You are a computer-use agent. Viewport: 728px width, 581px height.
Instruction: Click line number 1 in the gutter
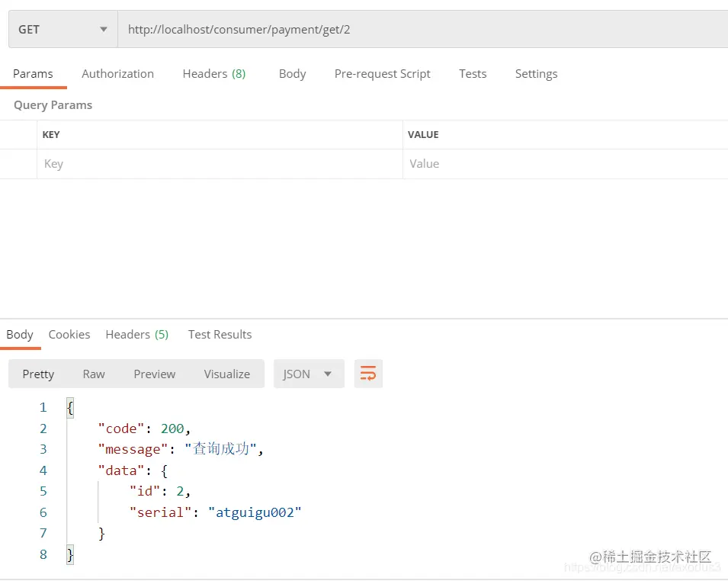tap(43, 407)
